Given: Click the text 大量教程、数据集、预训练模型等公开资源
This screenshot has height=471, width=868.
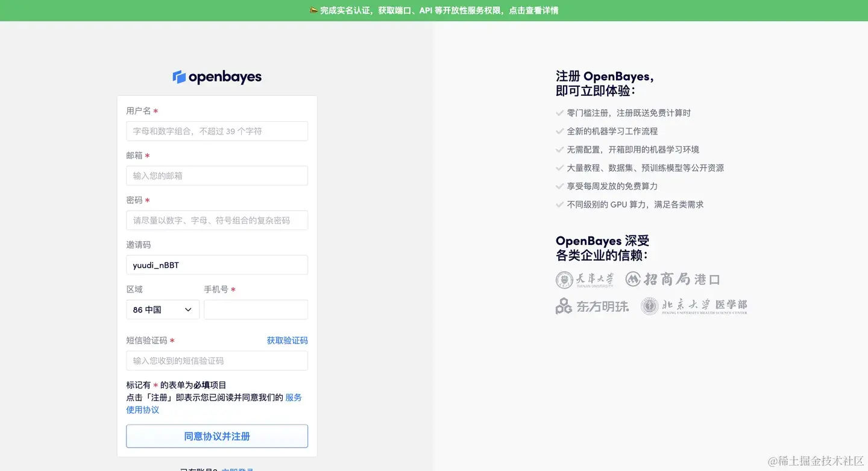Looking at the screenshot, I should click(x=646, y=168).
